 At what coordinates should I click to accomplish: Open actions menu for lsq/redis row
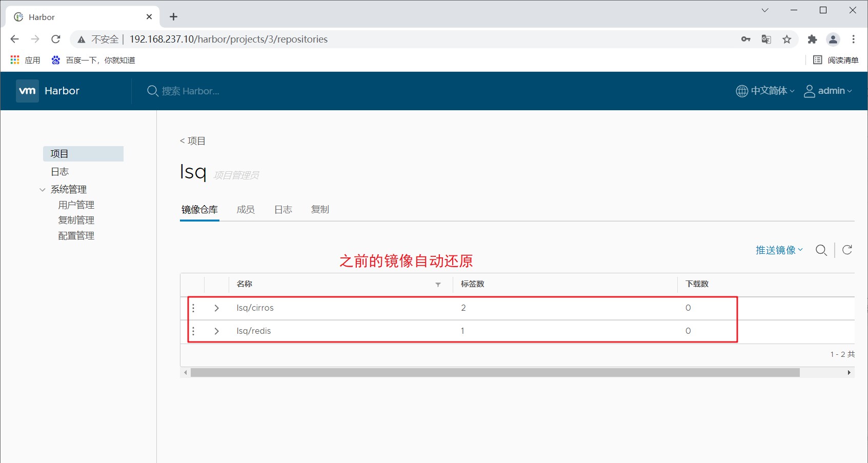pyautogui.click(x=193, y=331)
